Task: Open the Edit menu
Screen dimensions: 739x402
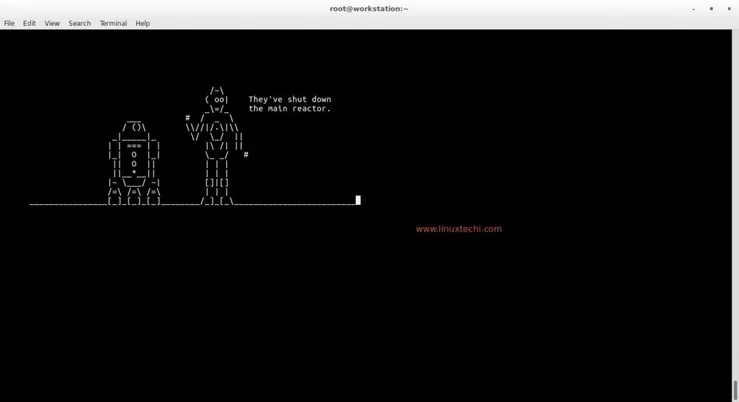Action: (x=29, y=23)
